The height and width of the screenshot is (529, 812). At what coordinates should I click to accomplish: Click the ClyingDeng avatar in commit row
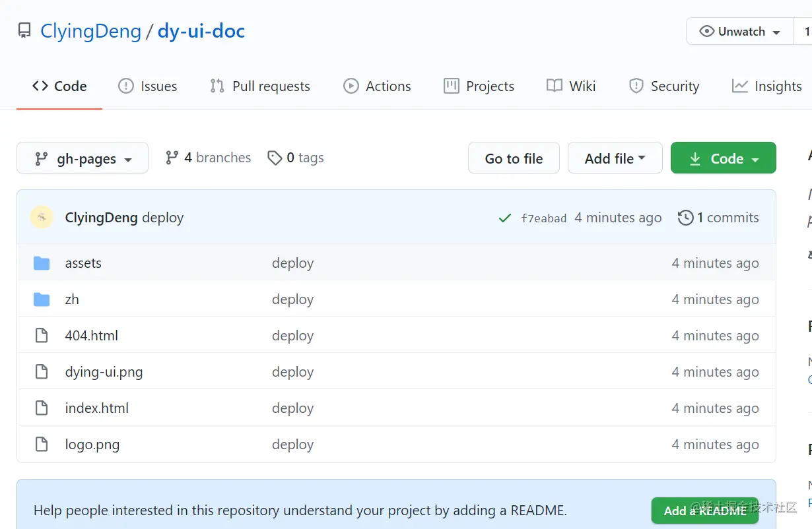tap(42, 218)
